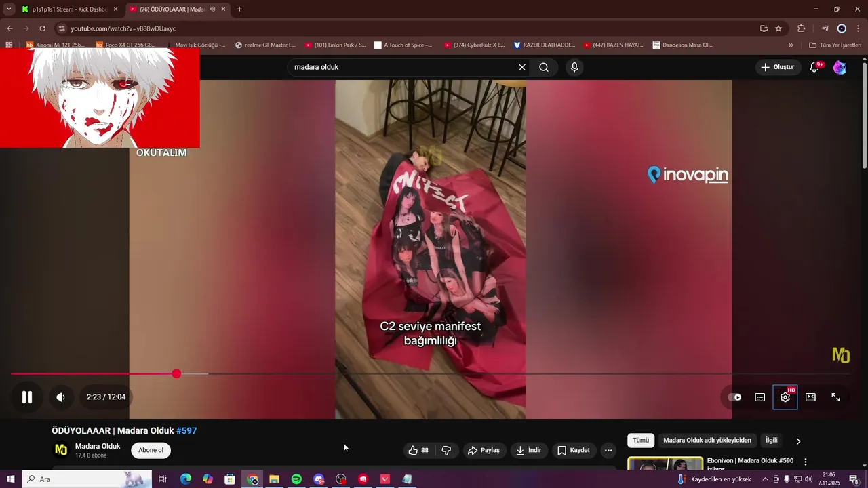Open Chrome three-dot menu
This screenshot has width=868, height=488.
(x=858, y=28)
